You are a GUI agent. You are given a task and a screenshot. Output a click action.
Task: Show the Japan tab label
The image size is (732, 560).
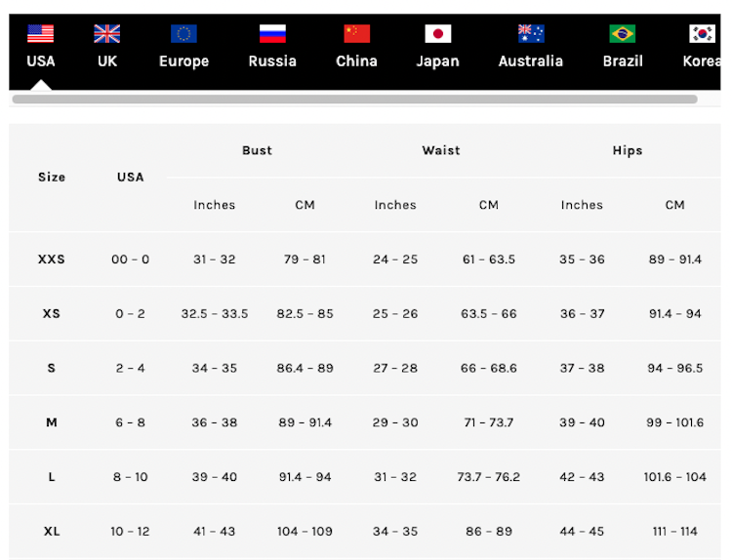(x=438, y=61)
